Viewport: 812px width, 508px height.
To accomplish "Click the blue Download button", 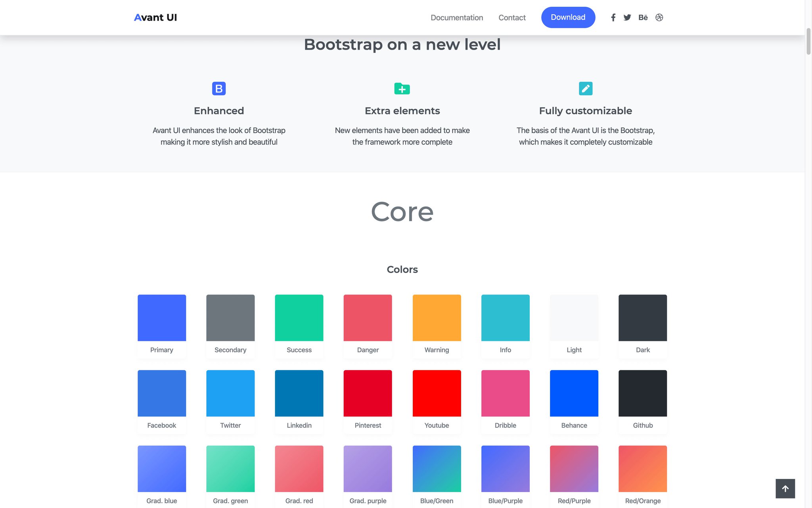I will pos(568,17).
